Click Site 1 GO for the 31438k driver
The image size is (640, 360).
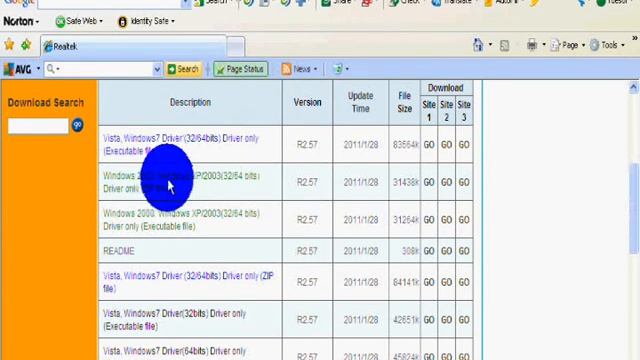[x=429, y=182]
